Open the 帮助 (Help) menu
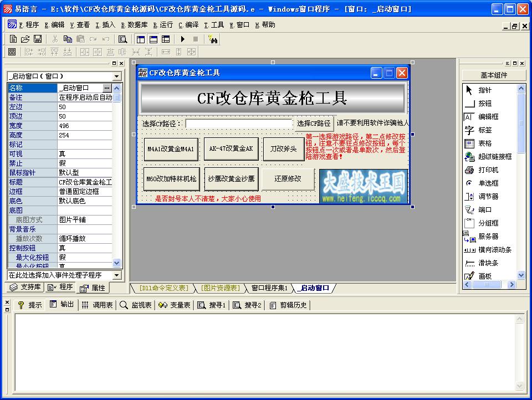The image size is (532, 400). 265,25
